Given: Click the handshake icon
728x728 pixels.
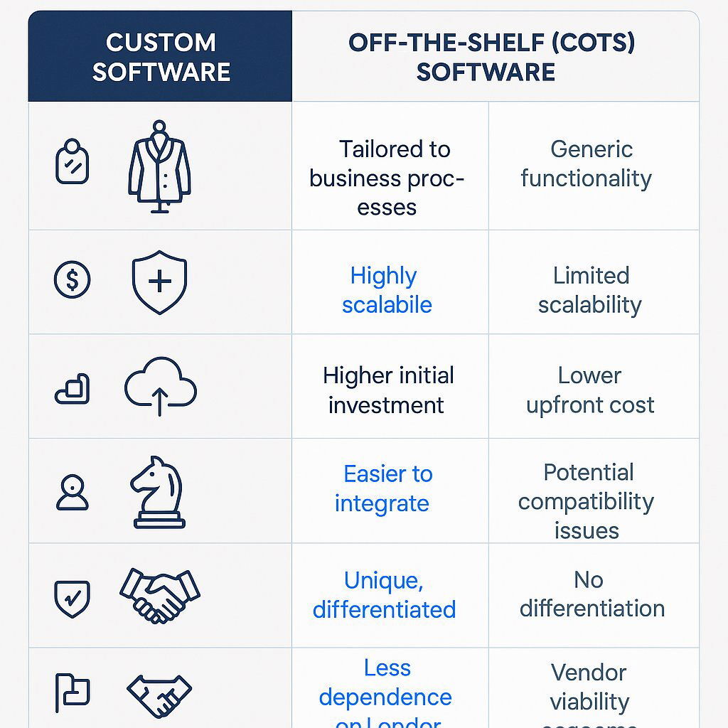Looking at the screenshot, I should pyautogui.click(x=159, y=594).
